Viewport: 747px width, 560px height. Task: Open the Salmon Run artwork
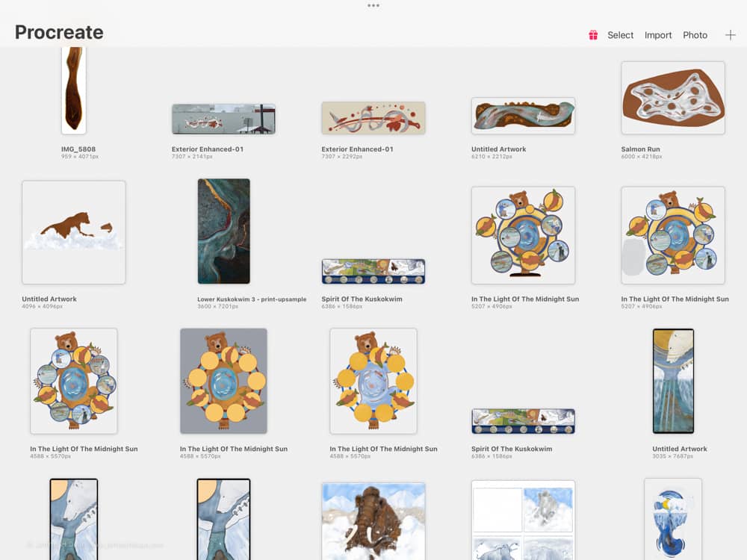[x=672, y=98]
